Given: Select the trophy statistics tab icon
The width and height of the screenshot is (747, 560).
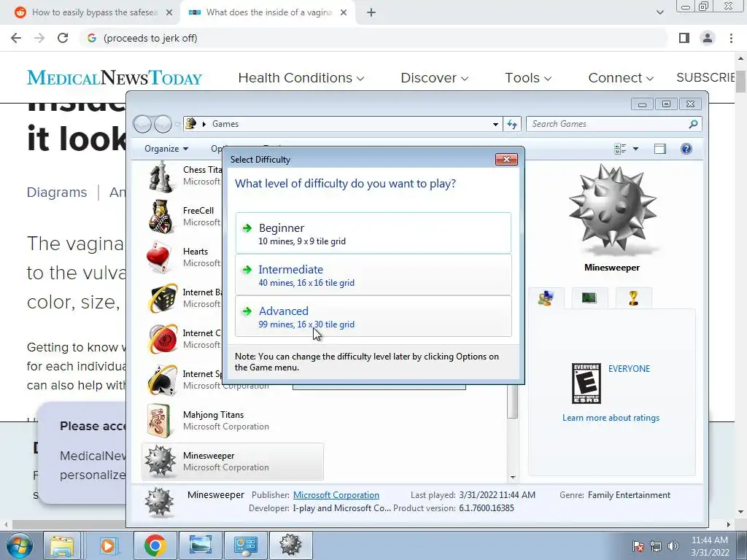Looking at the screenshot, I should click(x=633, y=298).
